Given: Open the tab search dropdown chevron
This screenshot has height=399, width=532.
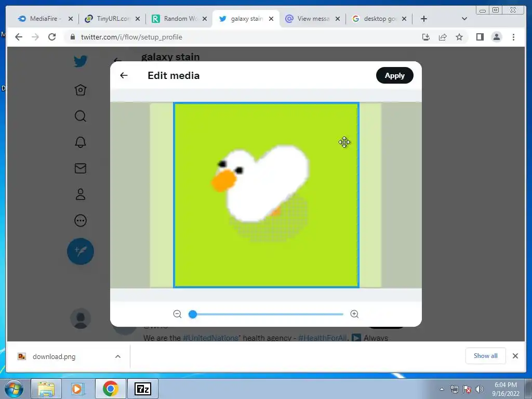Looking at the screenshot, I should click(x=464, y=19).
